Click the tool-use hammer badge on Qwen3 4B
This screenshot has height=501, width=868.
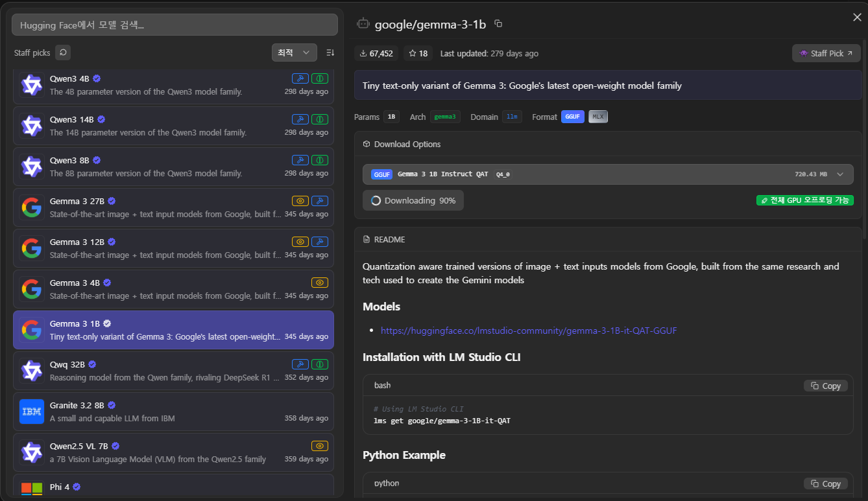[x=300, y=78]
